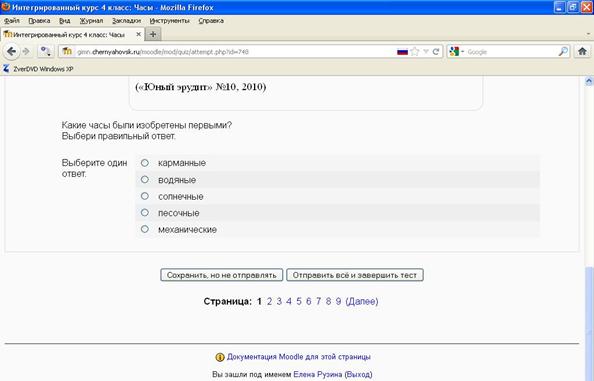
Task: Click the Firefox icon in title bar
Action: click(6, 7)
